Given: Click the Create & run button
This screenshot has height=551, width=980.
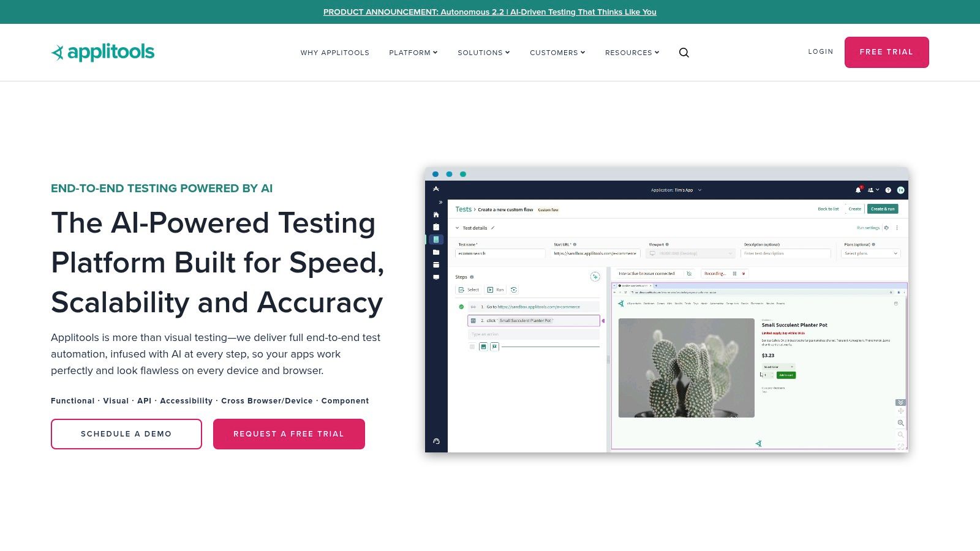Looking at the screenshot, I should coord(883,209).
